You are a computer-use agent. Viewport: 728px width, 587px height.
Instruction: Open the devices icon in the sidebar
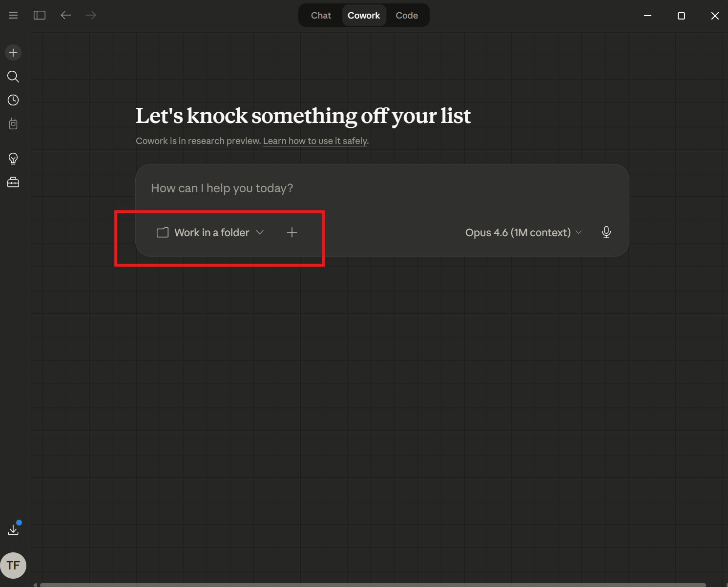(13, 123)
